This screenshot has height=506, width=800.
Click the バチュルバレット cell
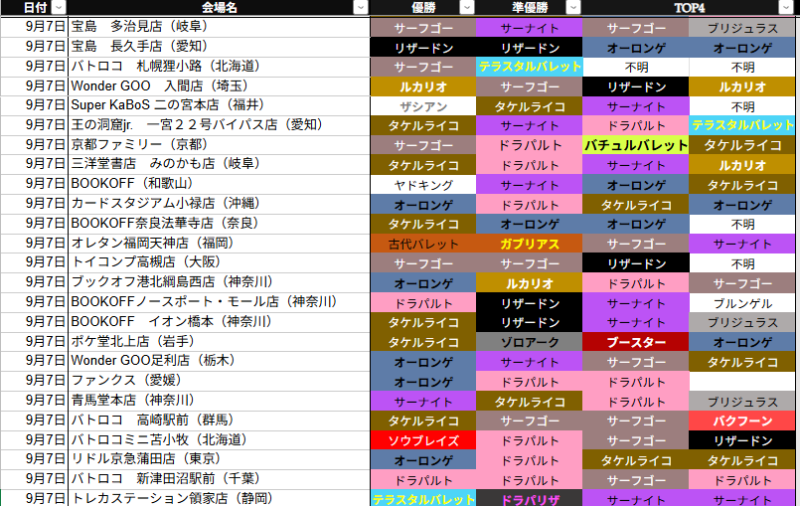click(x=636, y=145)
